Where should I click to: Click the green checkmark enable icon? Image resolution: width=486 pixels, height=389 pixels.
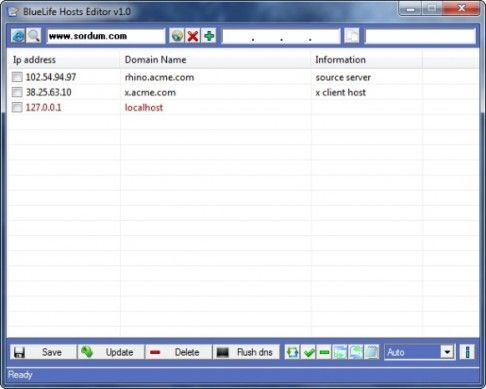(308, 352)
